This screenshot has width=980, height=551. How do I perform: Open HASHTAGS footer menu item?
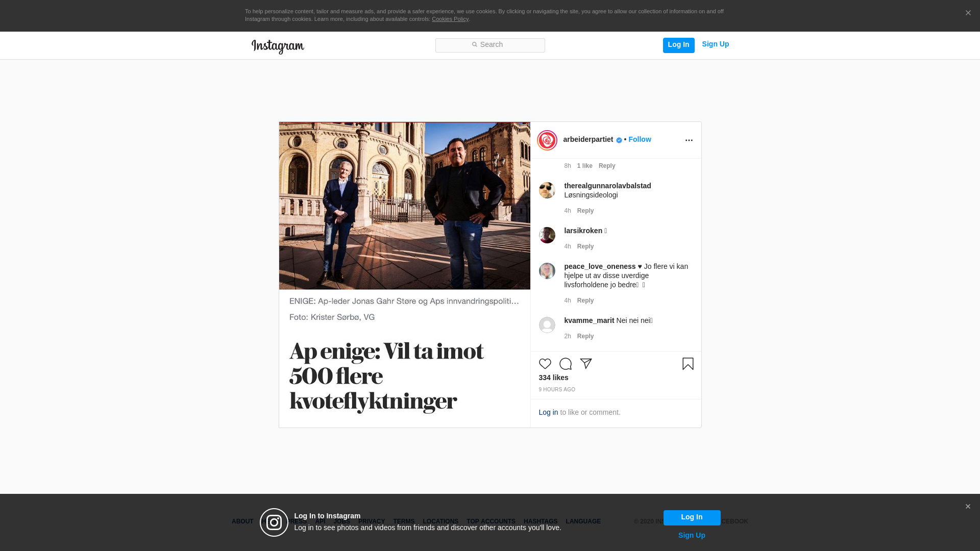click(540, 521)
